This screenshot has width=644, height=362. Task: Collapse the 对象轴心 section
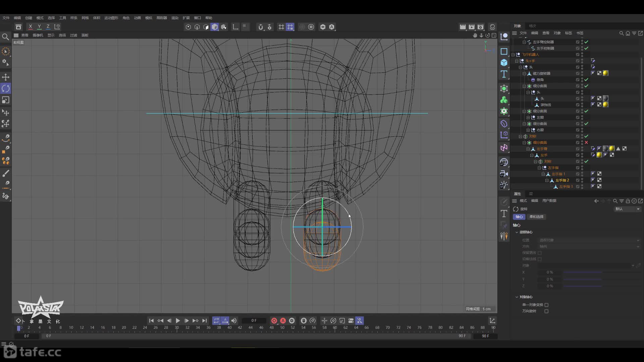tap(517, 297)
